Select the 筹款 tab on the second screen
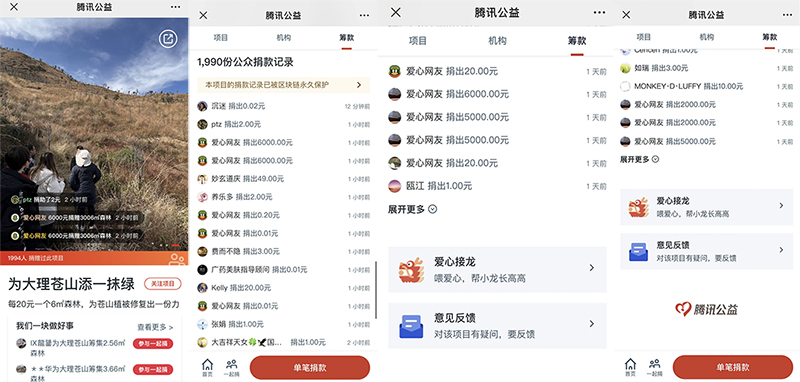The height and width of the screenshot is (382, 800). pyautogui.click(x=347, y=38)
